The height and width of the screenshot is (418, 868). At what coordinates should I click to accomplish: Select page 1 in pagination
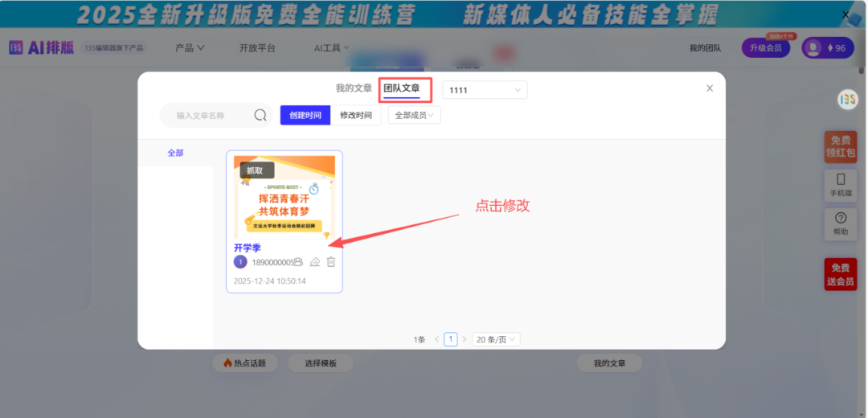point(451,339)
